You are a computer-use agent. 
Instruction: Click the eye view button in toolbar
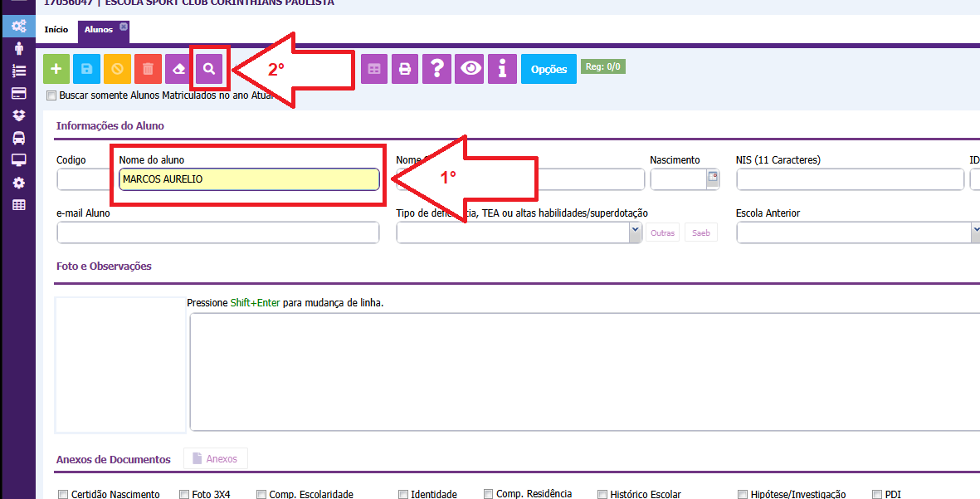tap(470, 69)
